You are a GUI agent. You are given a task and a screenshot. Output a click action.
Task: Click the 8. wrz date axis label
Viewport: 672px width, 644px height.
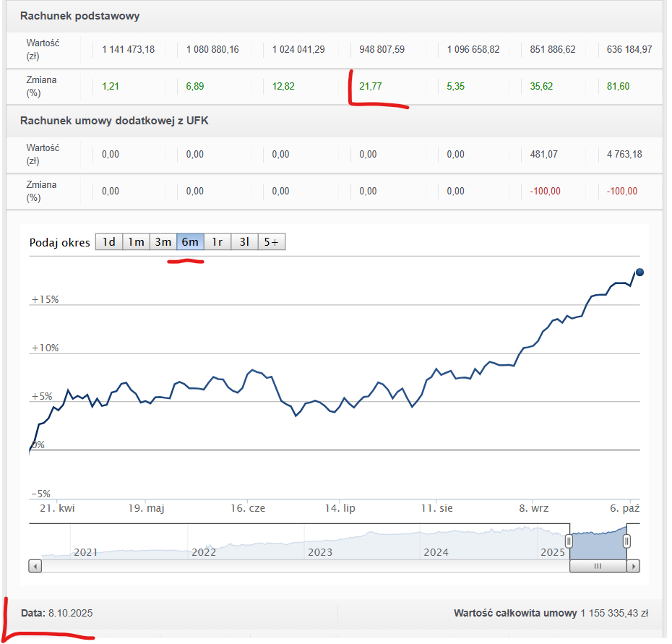tap(534, 508)
